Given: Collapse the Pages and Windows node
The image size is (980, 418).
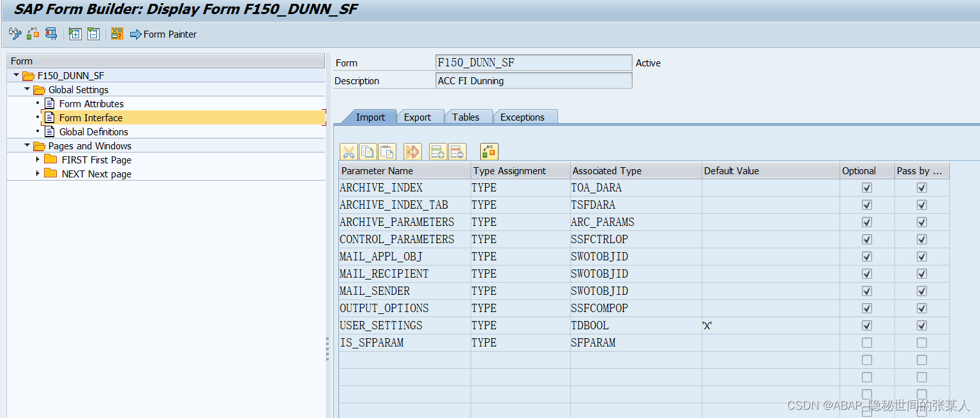Looking at the screenshot, I should 27,146.
